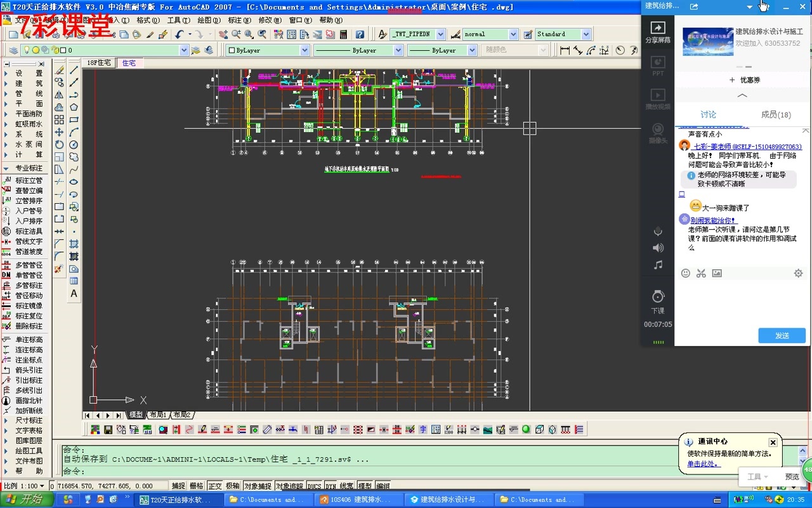
Task: Click the Help question mark icon
Action: pos(360,34)
